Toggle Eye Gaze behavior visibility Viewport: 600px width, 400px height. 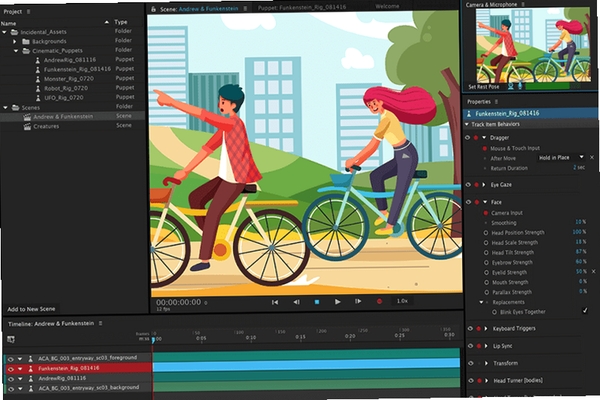point(468,184)
